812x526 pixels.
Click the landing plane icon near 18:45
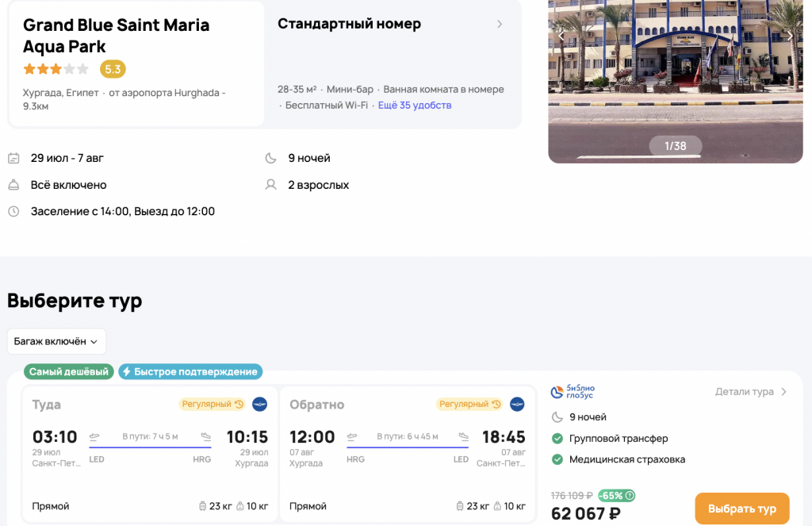click(x=463, y=436)
